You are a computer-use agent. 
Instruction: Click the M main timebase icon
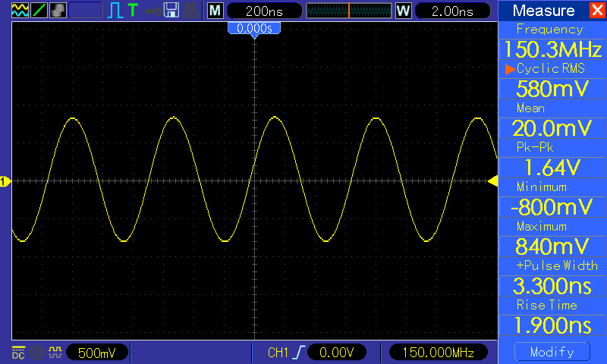215,11
